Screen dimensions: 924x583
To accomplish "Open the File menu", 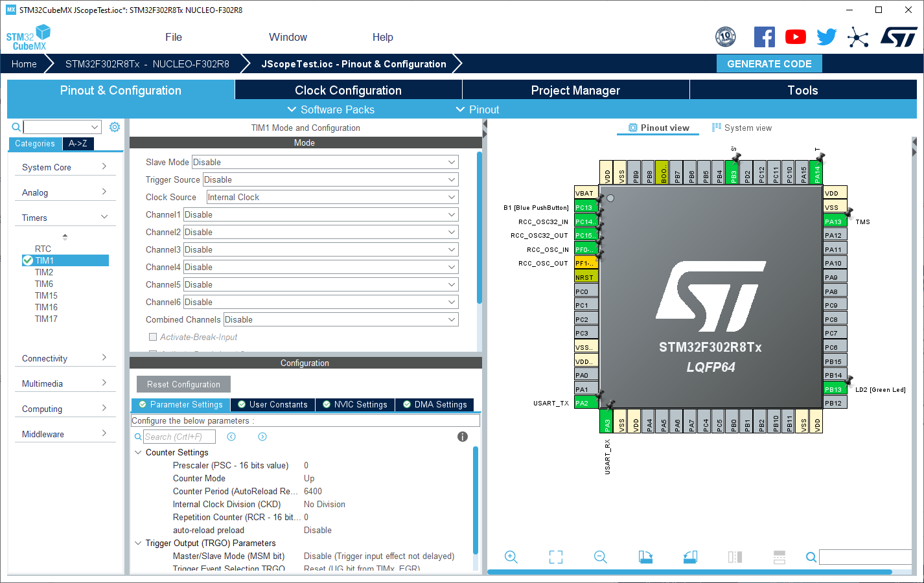I will coord(174,37).
